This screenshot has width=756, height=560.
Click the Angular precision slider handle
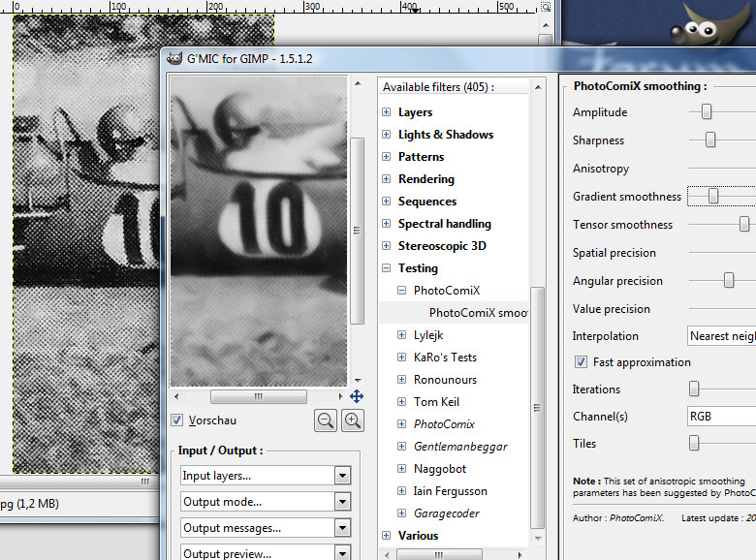coord(729,280)
